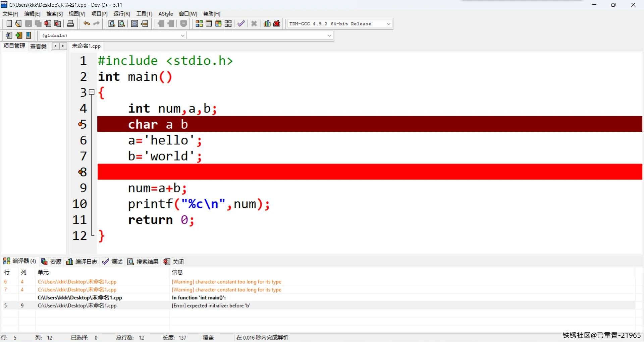
Task: Click the Undo arrow icon
Action: click(x=87, y=23)
